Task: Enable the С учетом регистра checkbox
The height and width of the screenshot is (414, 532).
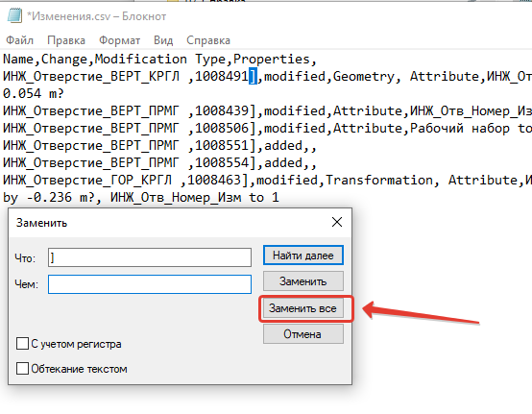Action: point(22,344)
